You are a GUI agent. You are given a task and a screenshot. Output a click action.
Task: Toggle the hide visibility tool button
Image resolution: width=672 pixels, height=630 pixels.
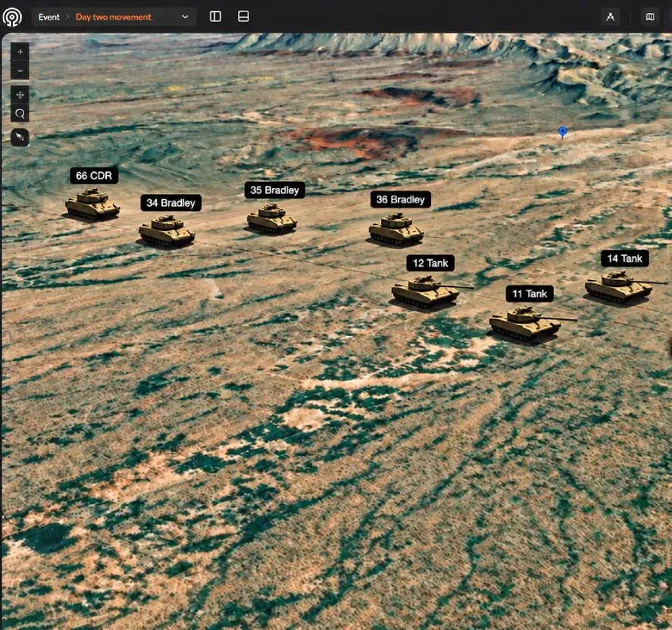click(20, 137)
